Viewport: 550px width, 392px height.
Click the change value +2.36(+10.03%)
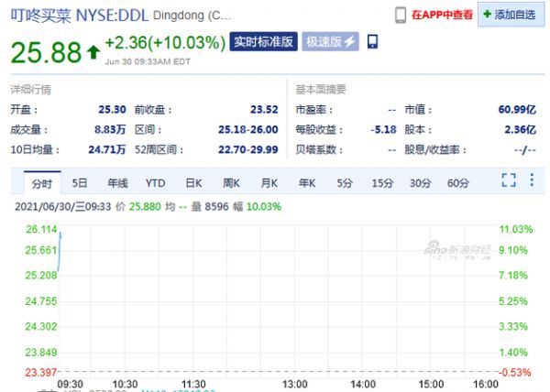tap(165, 43)
